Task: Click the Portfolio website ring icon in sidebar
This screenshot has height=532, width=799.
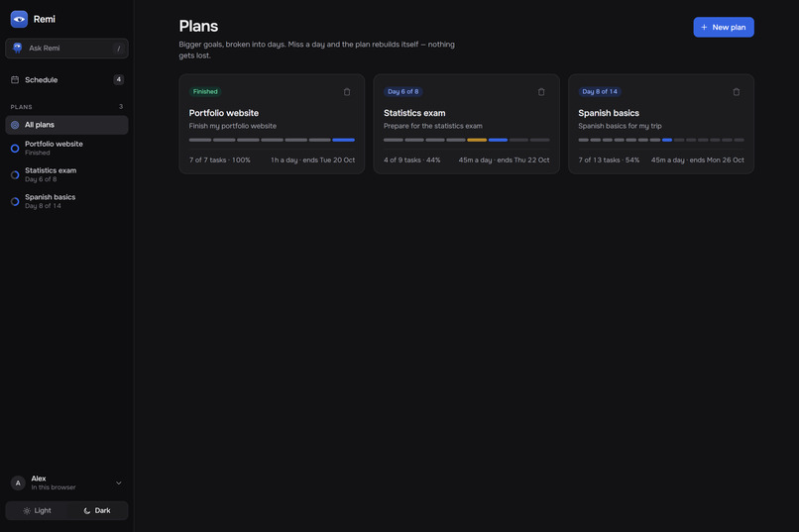Action: (x=15, y=149)
